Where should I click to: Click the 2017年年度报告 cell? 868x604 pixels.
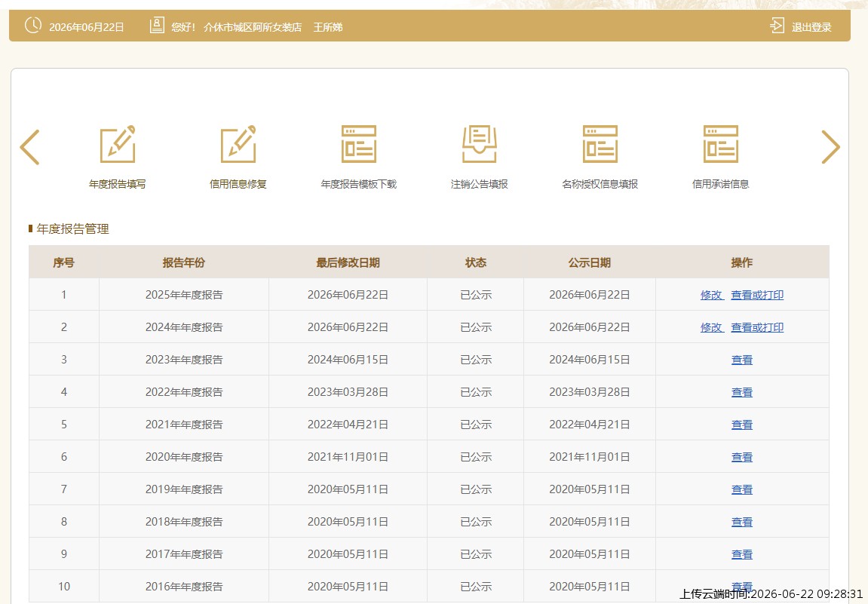(184, 554)
